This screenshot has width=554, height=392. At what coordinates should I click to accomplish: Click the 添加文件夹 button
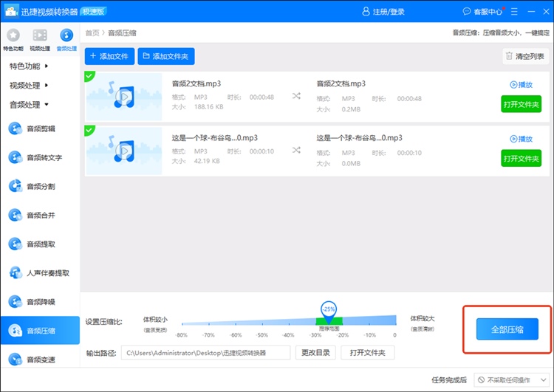pos(166,56)
